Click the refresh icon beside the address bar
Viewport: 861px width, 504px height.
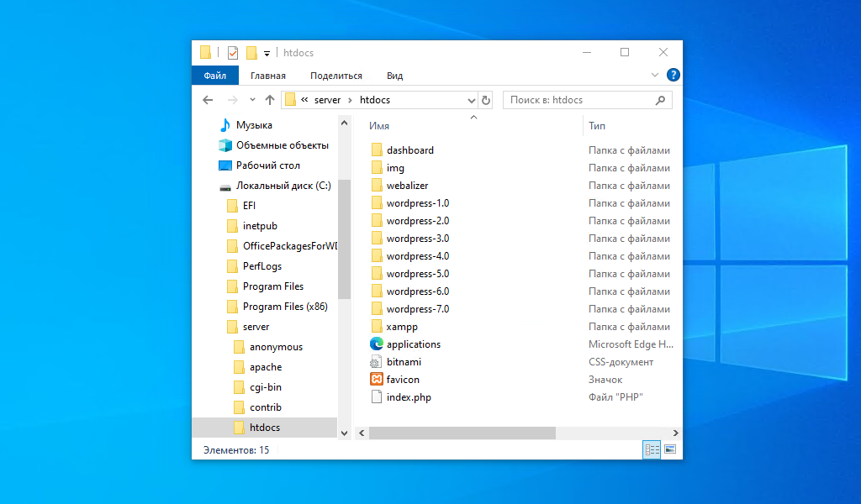click(x=485, y=100)
